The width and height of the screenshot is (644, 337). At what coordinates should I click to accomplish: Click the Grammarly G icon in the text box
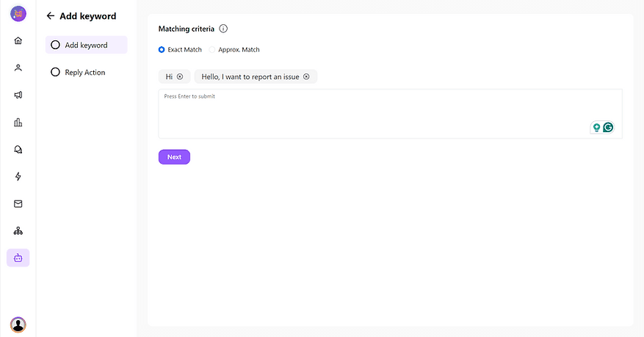608,127
